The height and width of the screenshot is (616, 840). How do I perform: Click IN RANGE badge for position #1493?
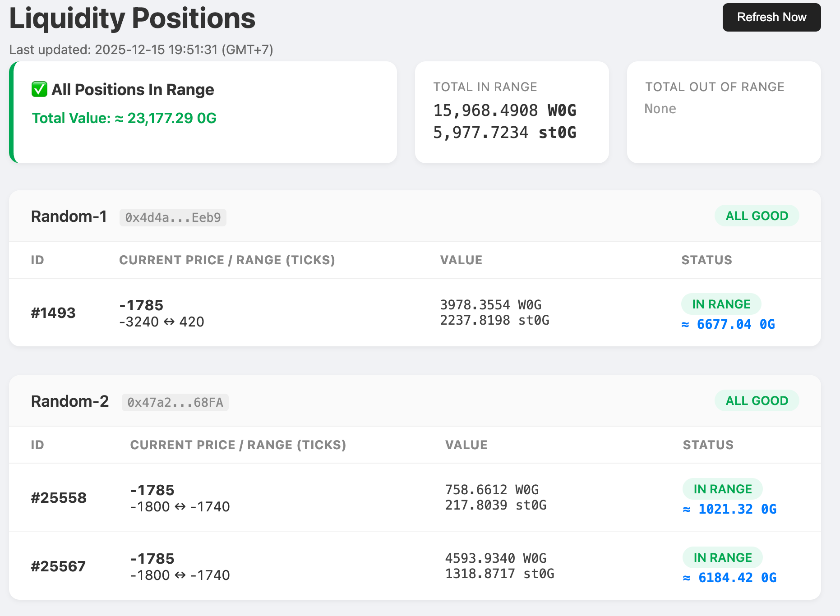pyautogui.click(x=721, y=304)
